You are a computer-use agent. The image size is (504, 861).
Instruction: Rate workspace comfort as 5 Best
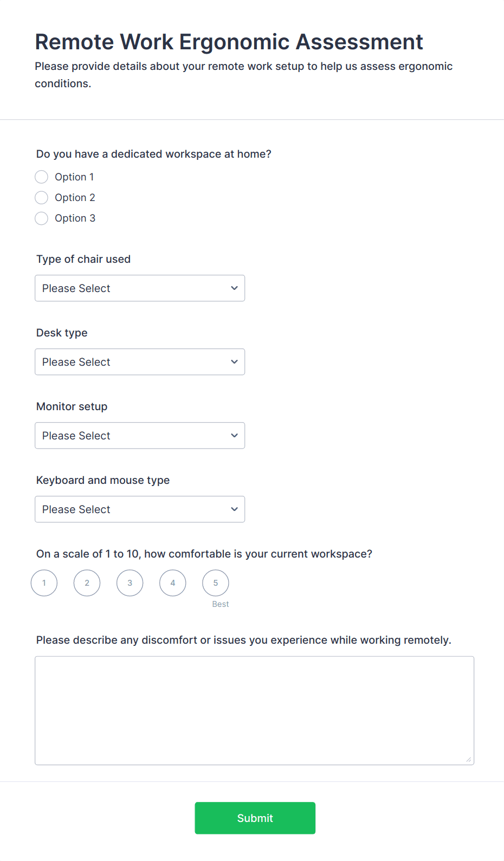[216, 583]
